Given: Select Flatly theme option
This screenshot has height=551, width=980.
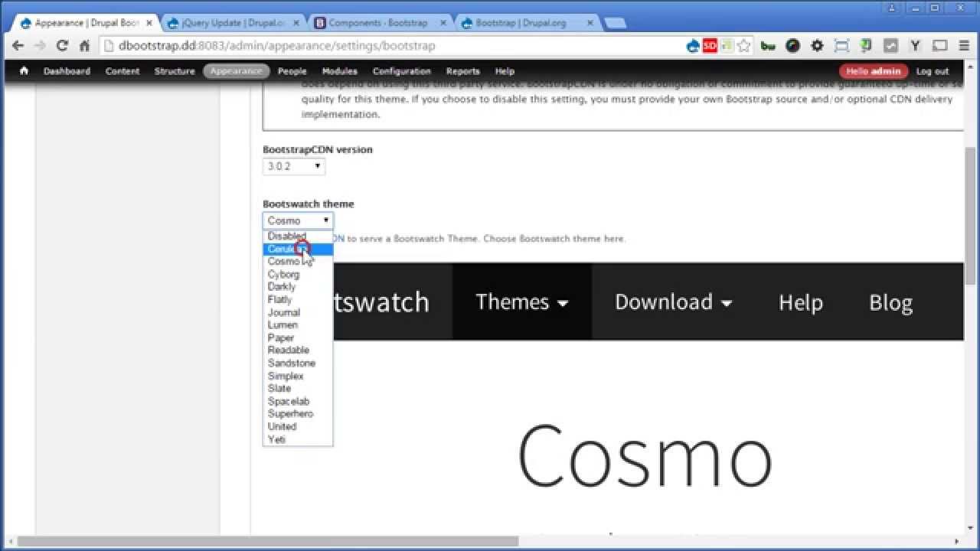Looking at the screenshot, I should click(x=298, y=299).
